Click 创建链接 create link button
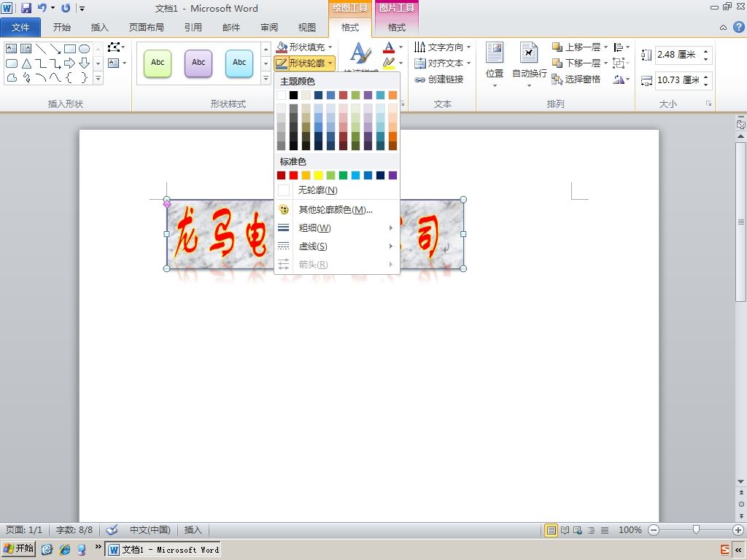 (438, 79)
